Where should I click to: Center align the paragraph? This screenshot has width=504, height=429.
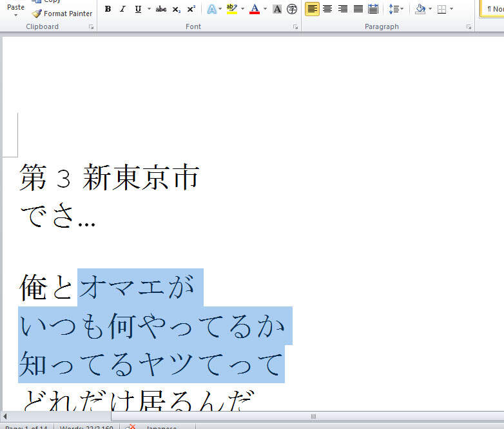[x=327, y=9]
